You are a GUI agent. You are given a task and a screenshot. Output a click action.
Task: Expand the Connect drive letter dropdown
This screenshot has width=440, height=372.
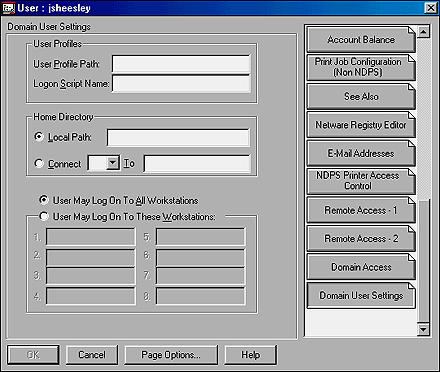coord(113,163)
